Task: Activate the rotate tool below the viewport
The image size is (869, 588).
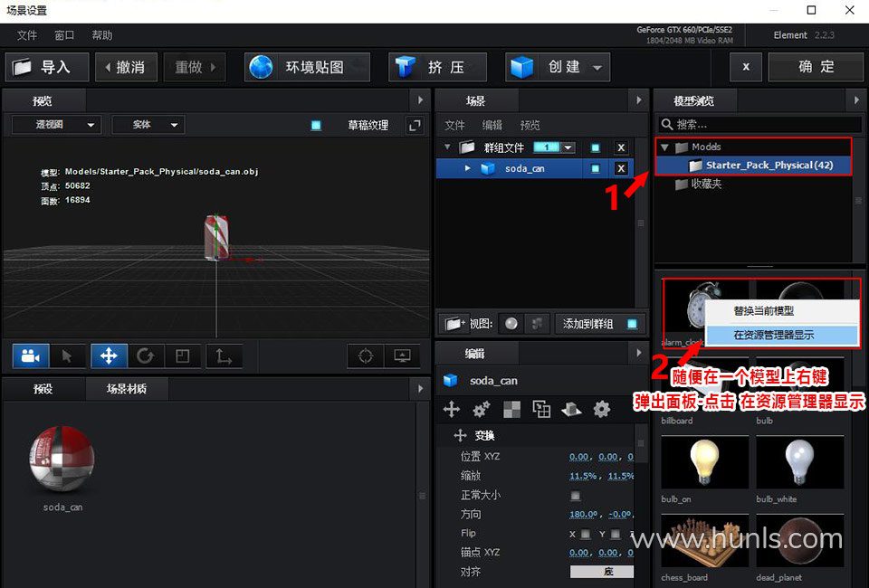Action: 145,356
